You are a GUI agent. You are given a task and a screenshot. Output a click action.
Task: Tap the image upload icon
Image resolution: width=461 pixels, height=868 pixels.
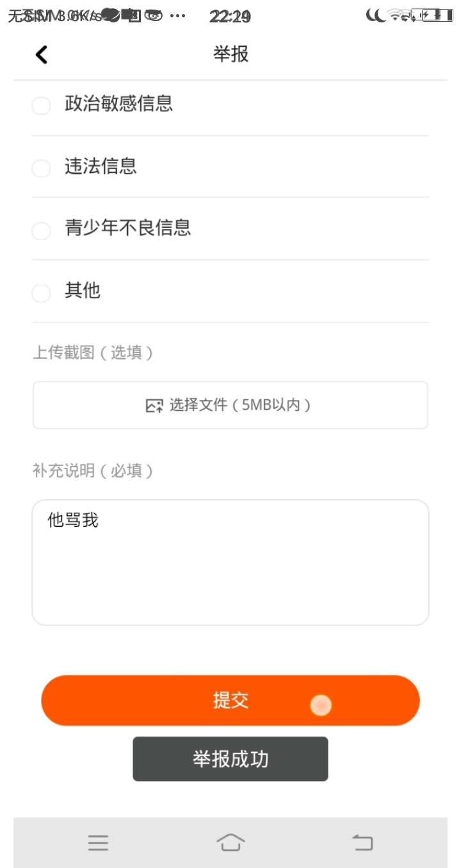(x=154, y=405)
